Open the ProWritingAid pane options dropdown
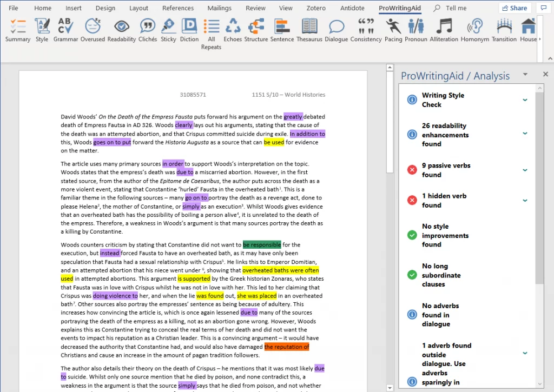The image size is (554, 392). tap(525, 74)
